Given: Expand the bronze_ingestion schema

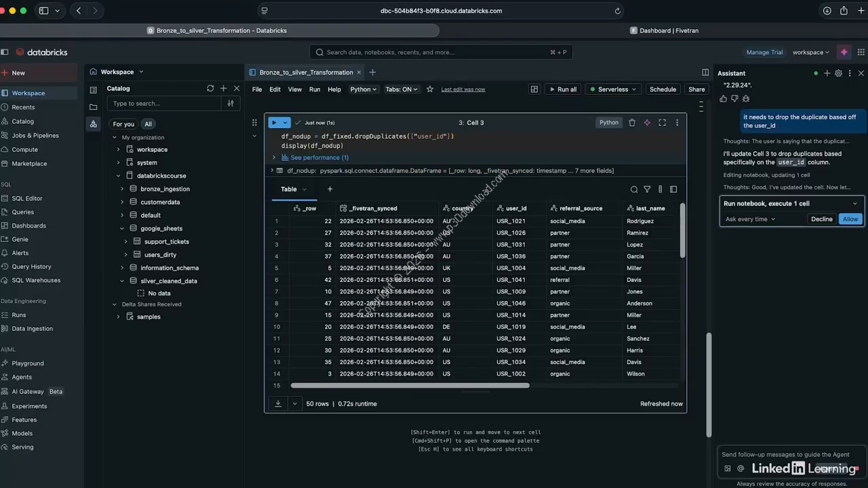Looking at the screenshot, I should pos(122,189).
